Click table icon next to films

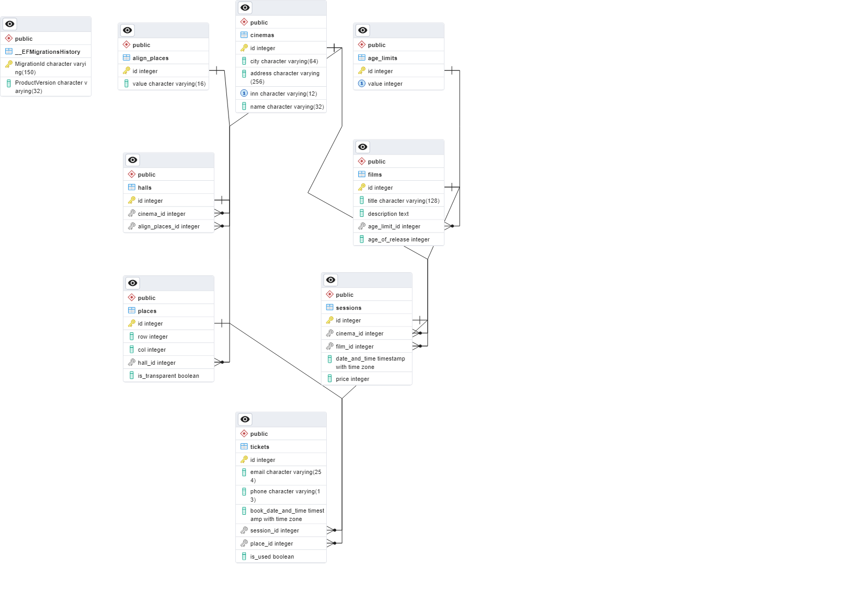(361, 175)
